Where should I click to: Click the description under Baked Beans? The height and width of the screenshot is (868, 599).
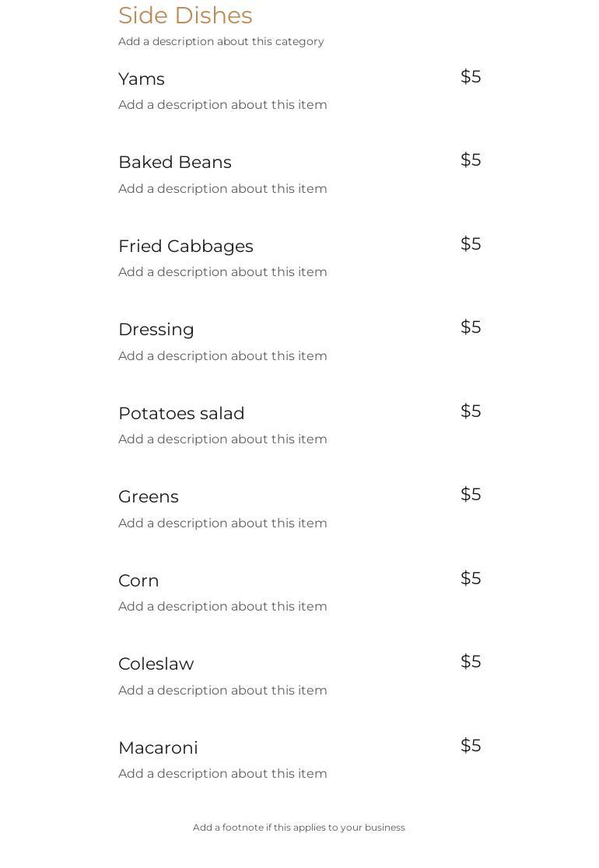coord(222,189)
